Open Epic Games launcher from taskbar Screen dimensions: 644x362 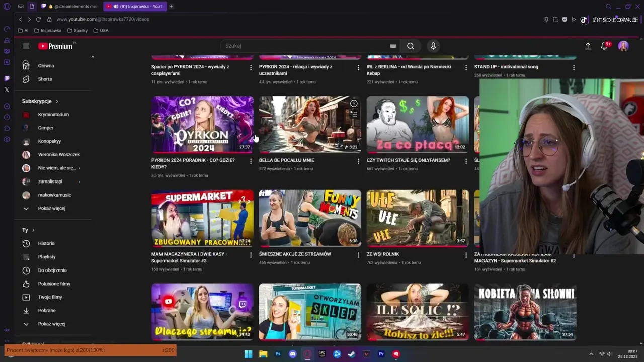click(x=322, y=354)
